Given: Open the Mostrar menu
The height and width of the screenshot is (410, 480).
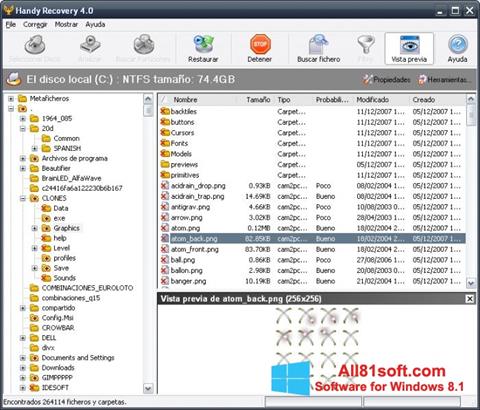Looking at the screenshot, I should point(66,24).
